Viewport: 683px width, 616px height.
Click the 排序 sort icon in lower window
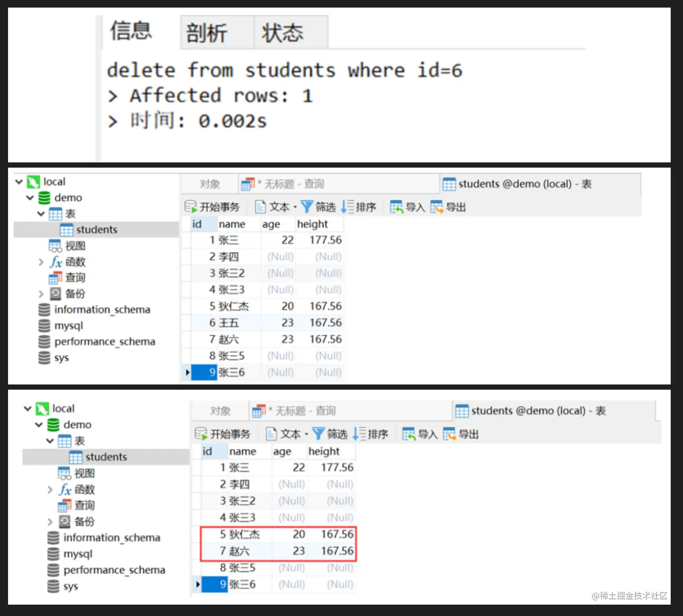[359, 434]
